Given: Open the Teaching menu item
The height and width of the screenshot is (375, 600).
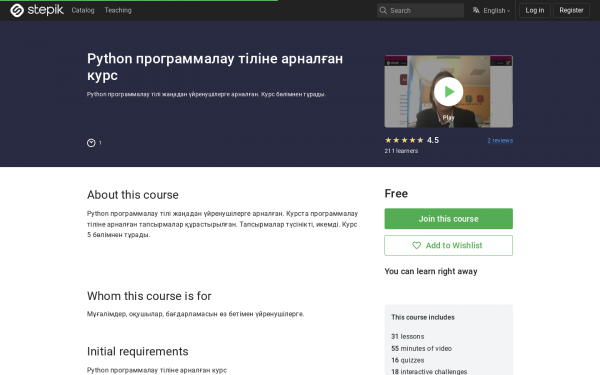Looking at the screenshot, I should [118, 10].
